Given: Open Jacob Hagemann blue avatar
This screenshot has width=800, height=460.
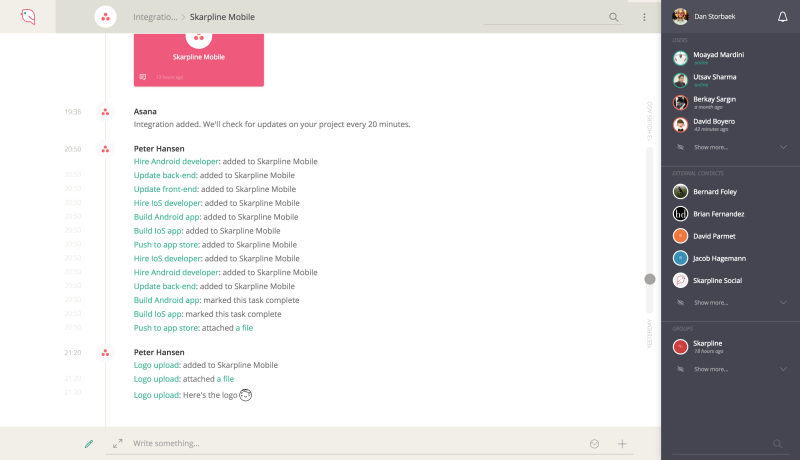Looking at the screenshot, I should [x=680, y=258].
